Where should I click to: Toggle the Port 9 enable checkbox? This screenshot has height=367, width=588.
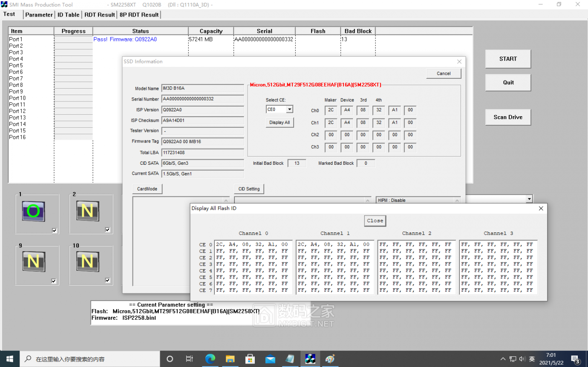54,281
